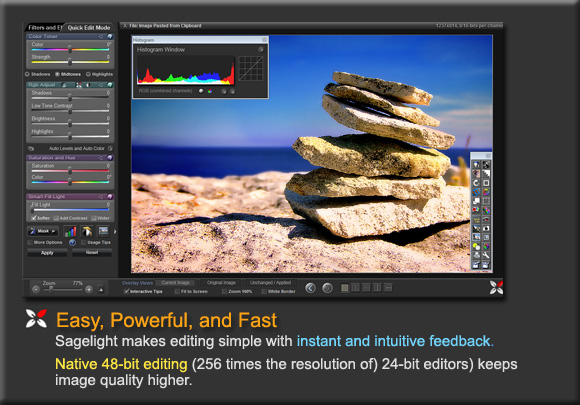
Task: Select the Original Image overlay view
Action: tap(221, 283)
